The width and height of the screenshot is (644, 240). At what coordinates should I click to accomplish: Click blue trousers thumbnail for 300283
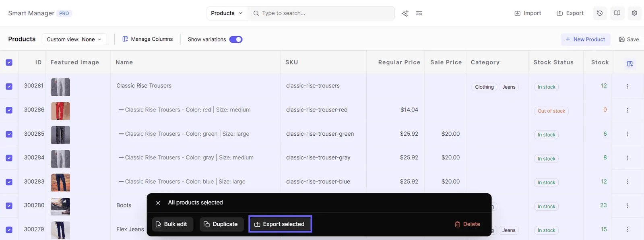[61, 183]
